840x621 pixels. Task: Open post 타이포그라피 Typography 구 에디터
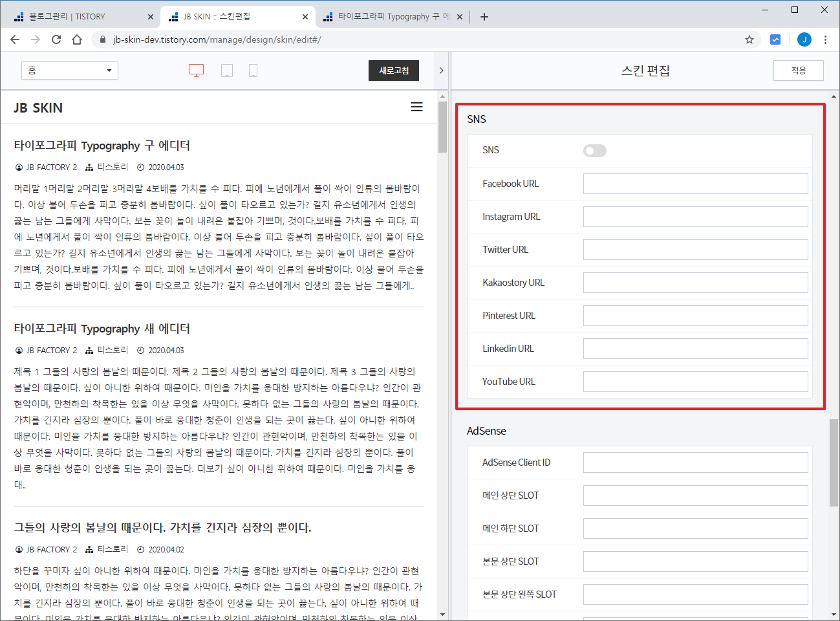102,146
